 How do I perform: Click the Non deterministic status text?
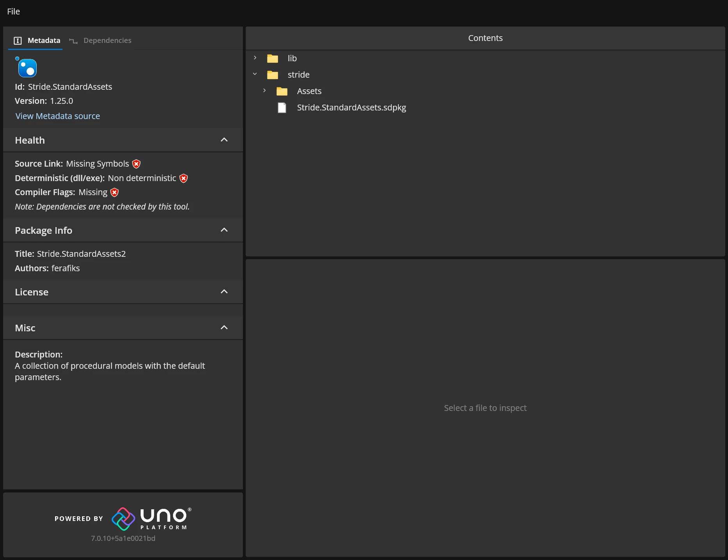click(142, 178)
